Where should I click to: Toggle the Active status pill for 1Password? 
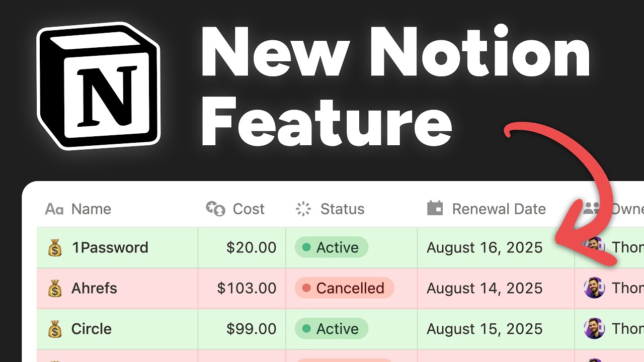pos(332,247)
